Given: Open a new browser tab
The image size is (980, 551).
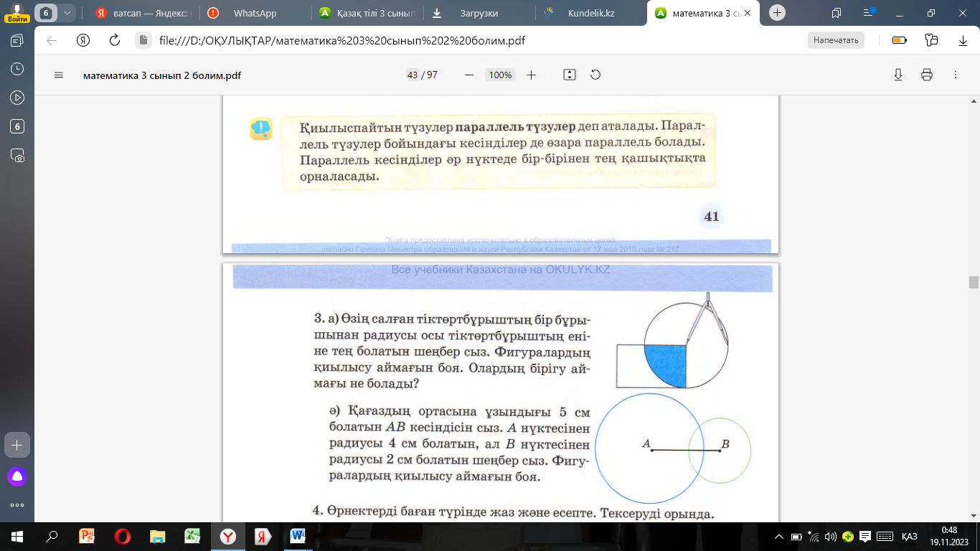Looking at the screenshot, I should 778,13.
